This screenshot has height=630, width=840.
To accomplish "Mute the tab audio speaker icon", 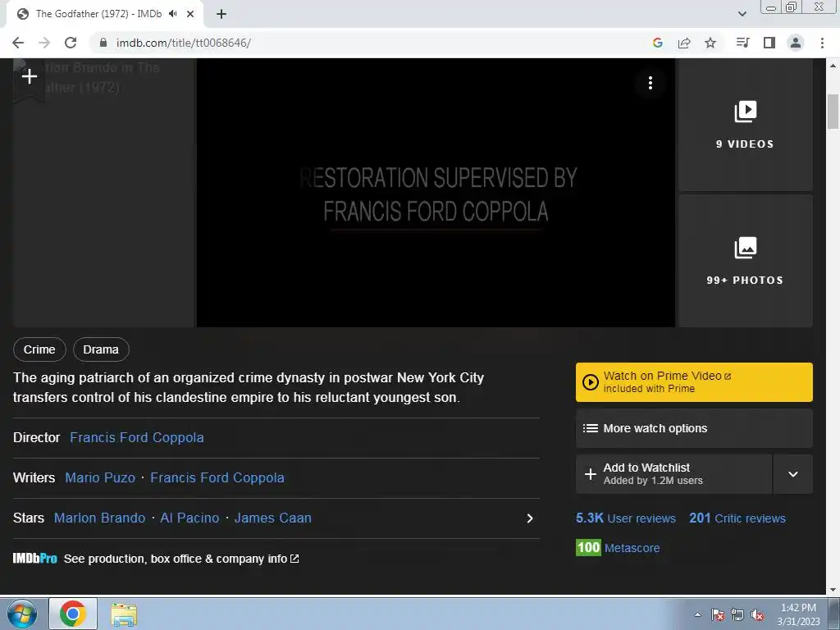I will tap(172, 14).
